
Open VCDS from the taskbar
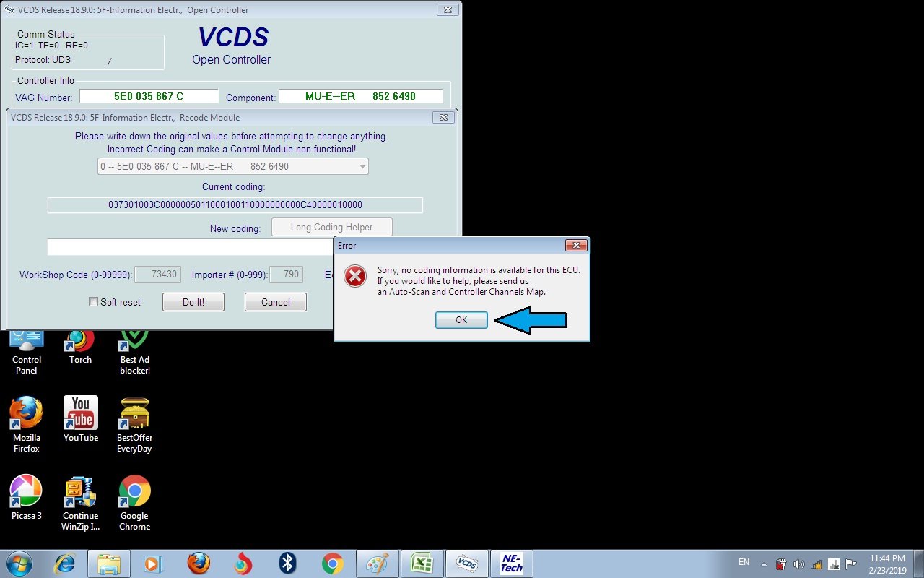466,563
